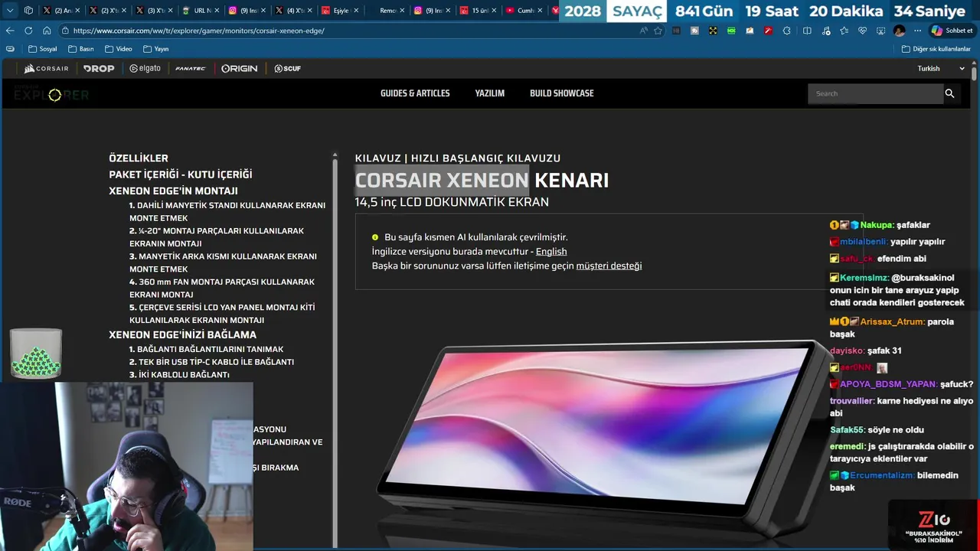
Task: Add page to favorites with star icon
Action: pyautogui.click(x=658, y=31)
